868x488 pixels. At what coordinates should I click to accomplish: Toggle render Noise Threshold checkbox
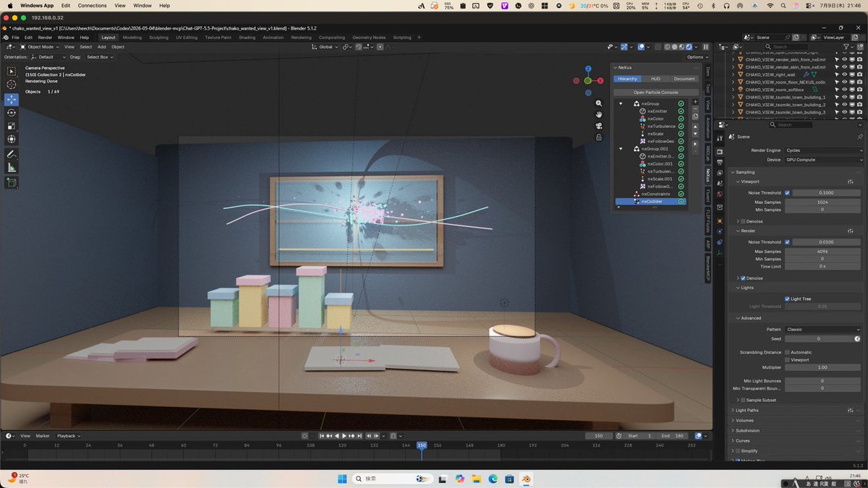pos(787,242)
